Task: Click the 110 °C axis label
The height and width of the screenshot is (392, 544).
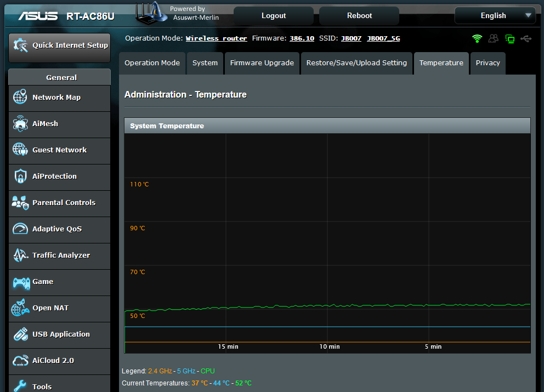Action: [139, 184]
